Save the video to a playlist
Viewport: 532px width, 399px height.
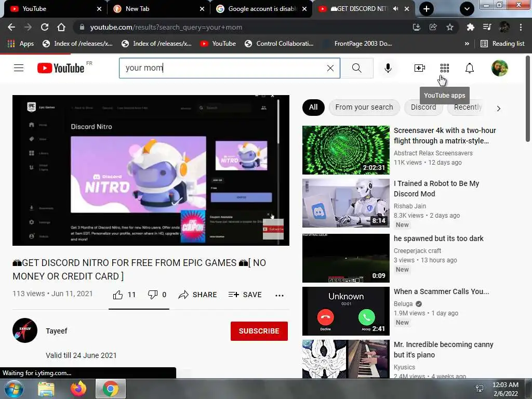coord(245,295)
